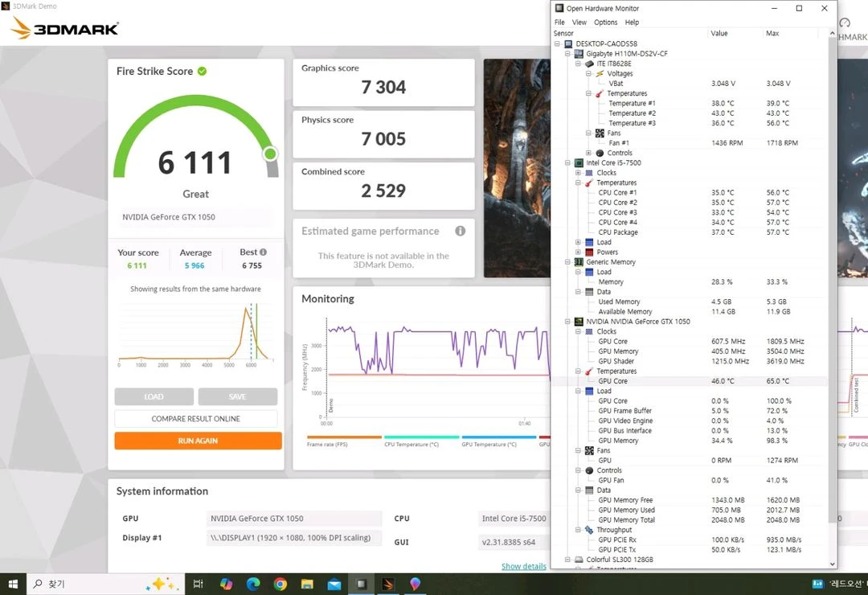Click the Windows search box on the taskbar
Viewport: 868px width, 595px height.
pyautogui.click(x=105, y=584)
